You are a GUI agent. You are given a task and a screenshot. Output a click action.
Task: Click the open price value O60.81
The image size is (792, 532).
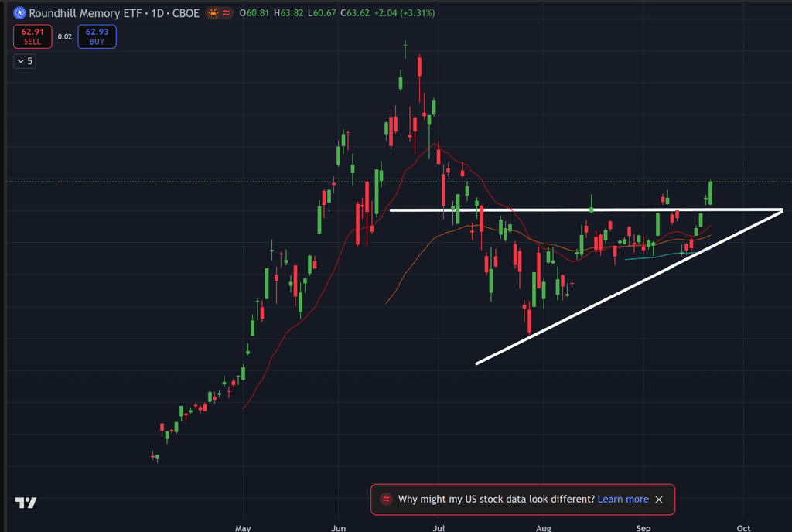pyautogui.click(x=254, y=12)
